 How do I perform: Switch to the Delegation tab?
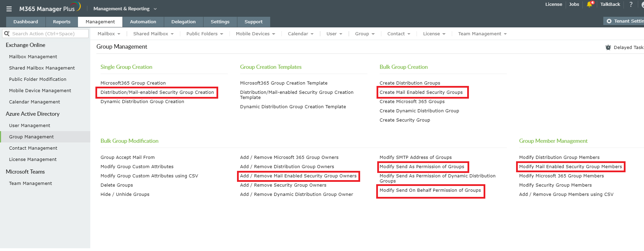tap(183, 22)
